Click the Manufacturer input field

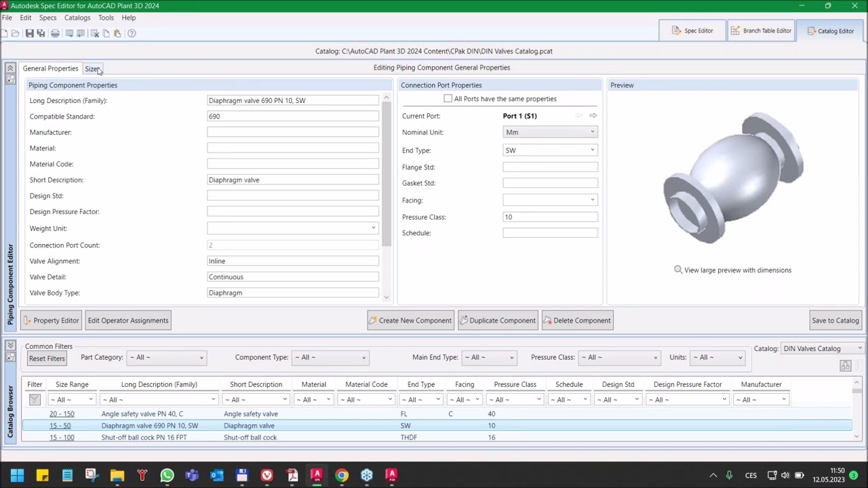293,132
